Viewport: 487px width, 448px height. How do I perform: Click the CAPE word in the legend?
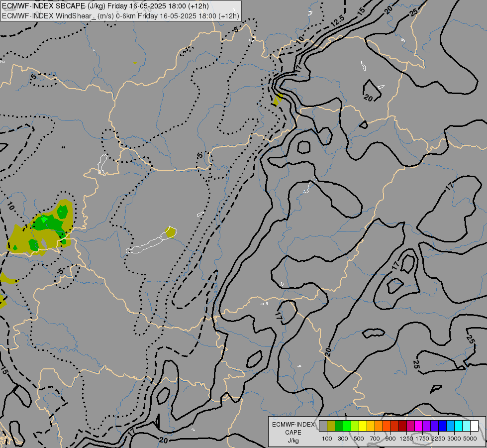(x=293, y=433)
